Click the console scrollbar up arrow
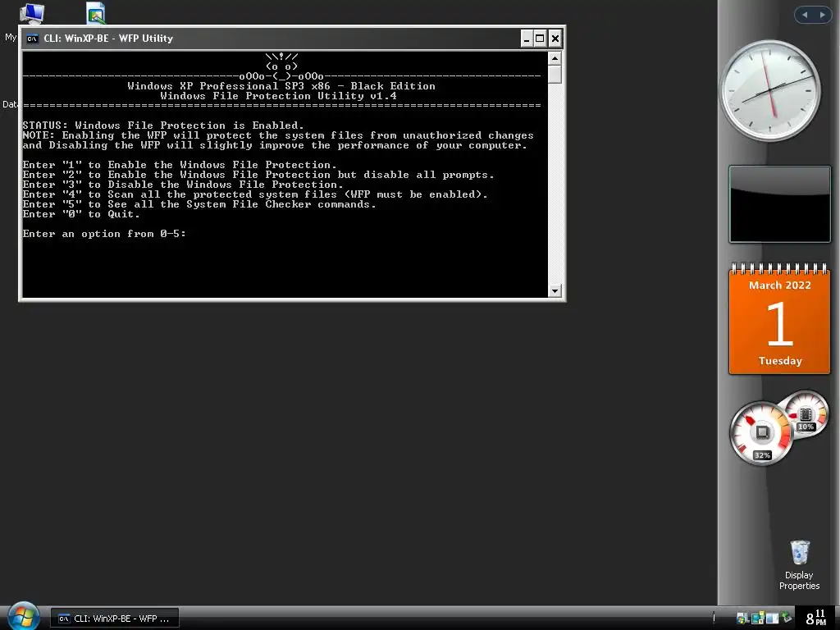 point(555,58)
